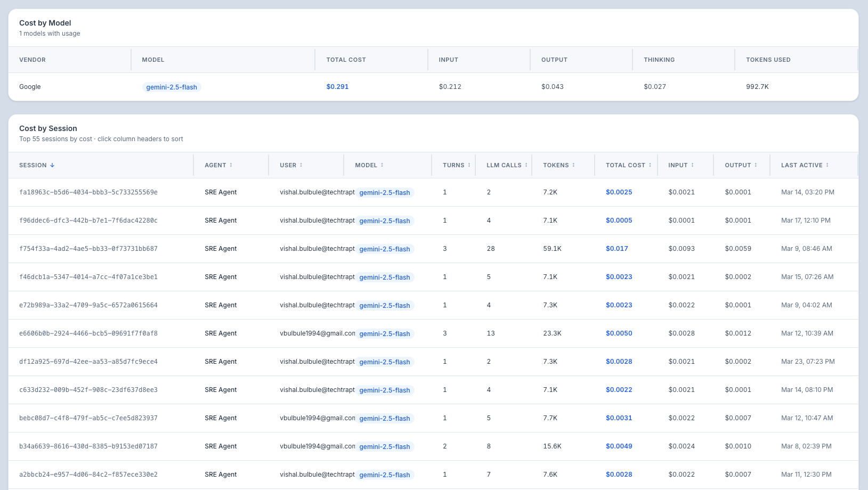The width and height of the screenshot is (868, 490).
Task: Click the gemini-2.5-flash badge in Cost by Model
Action: click(172, 87)
